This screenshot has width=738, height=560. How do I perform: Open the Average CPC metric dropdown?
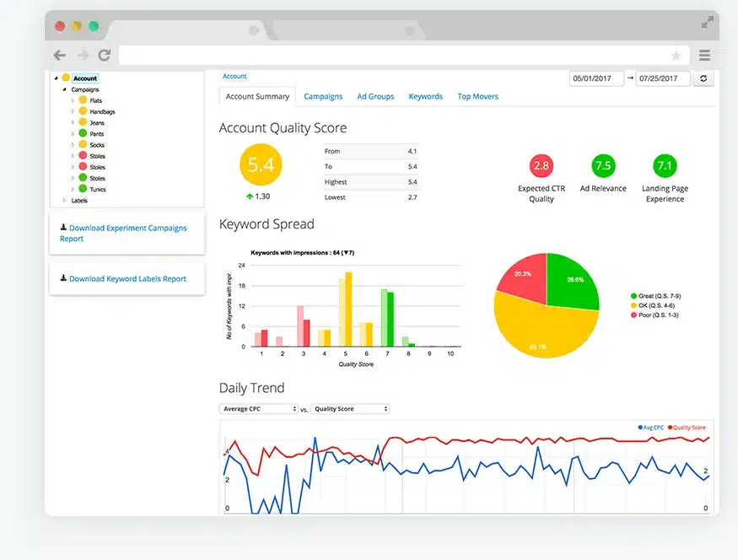[x=259, y=409]
